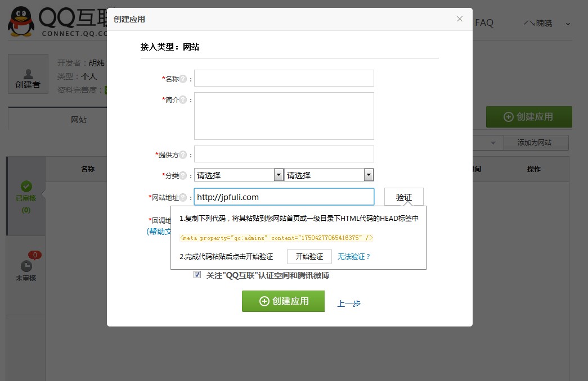Click the 创建者 avatar icon
This screenshot has height=381, width=588.
pos(28,74)
